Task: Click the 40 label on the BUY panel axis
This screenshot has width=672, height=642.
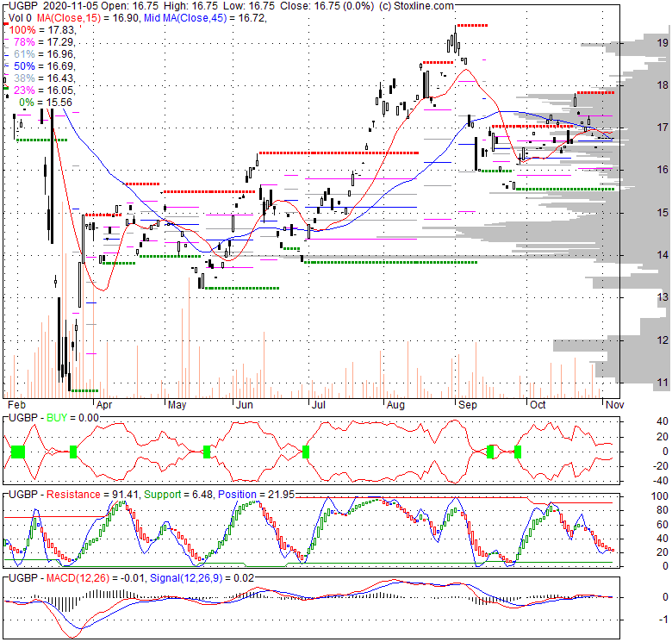Action: [663, 421]
